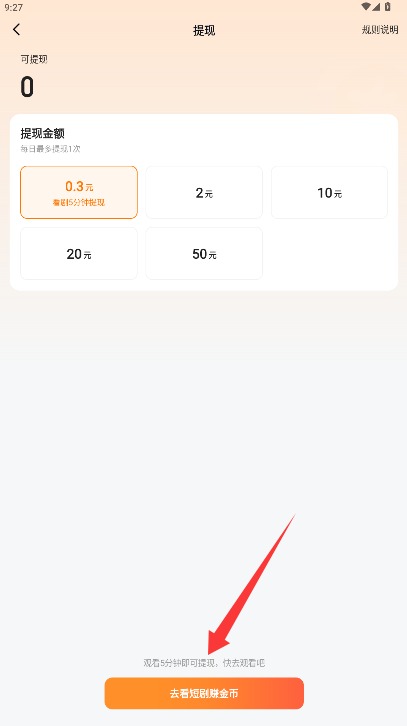Tap the battery status icon
The width and height of the screenshot is (407, 726).
point(388,6)
